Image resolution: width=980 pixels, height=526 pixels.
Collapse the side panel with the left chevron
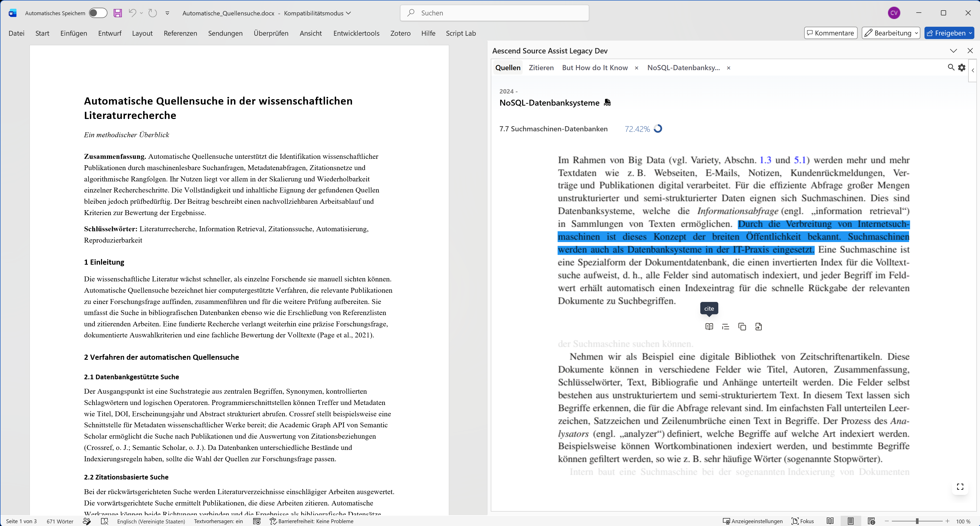tap(973, 70)
